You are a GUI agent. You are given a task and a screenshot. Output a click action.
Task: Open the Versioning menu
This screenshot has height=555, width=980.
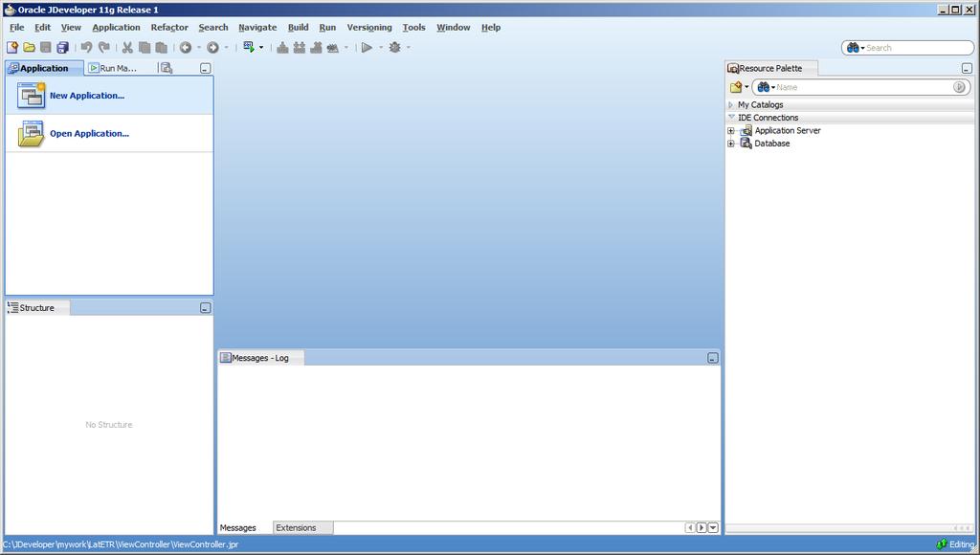369,28
